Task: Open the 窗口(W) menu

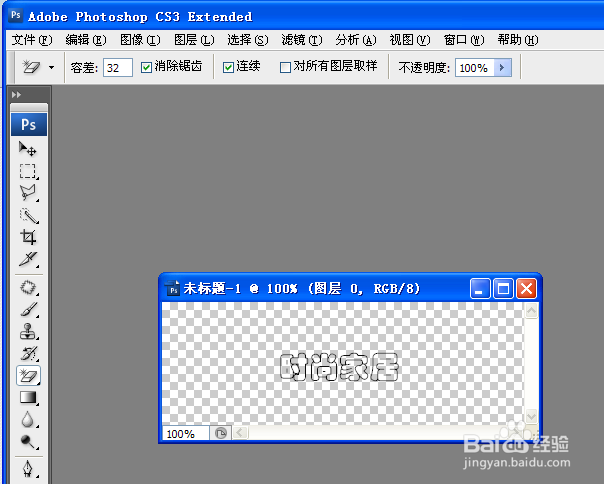Action: coord(464,40)
